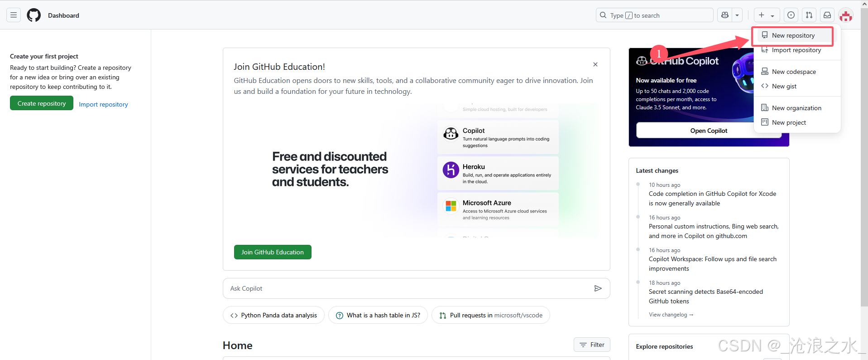The width and height of the screenshot is (868, 360).
Task: Select 'Python Panda data analysis' suggestion
Action: tap(273, 315)
